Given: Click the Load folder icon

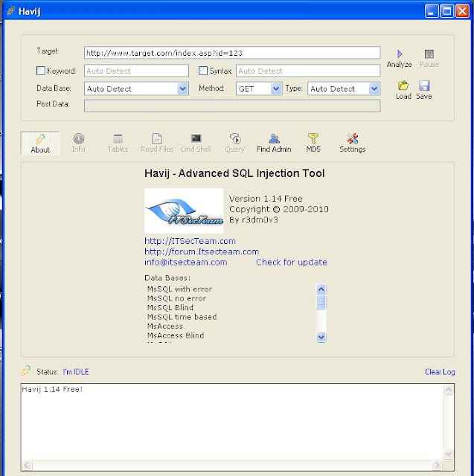Looking at the screenshot, I should 403,86.
